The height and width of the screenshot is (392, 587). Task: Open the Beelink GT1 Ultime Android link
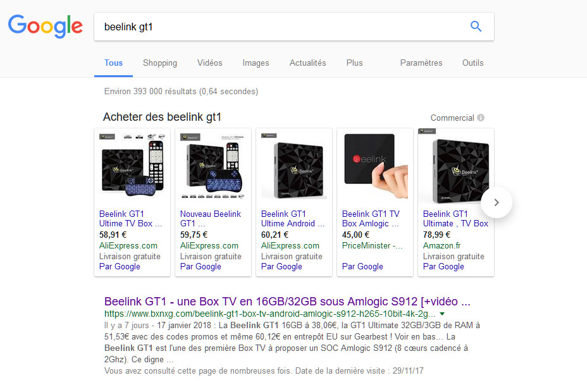293,218
